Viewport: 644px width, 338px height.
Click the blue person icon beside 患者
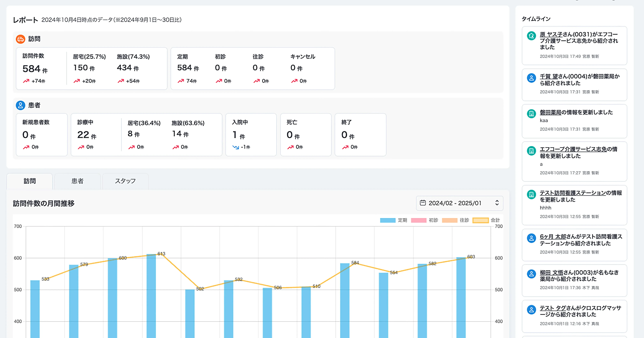(x=20, y=105)
